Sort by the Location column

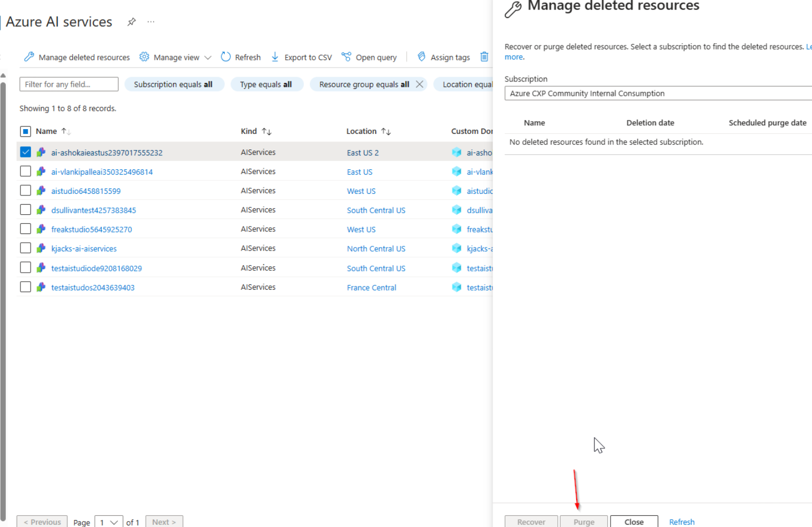tap(368, 131)
